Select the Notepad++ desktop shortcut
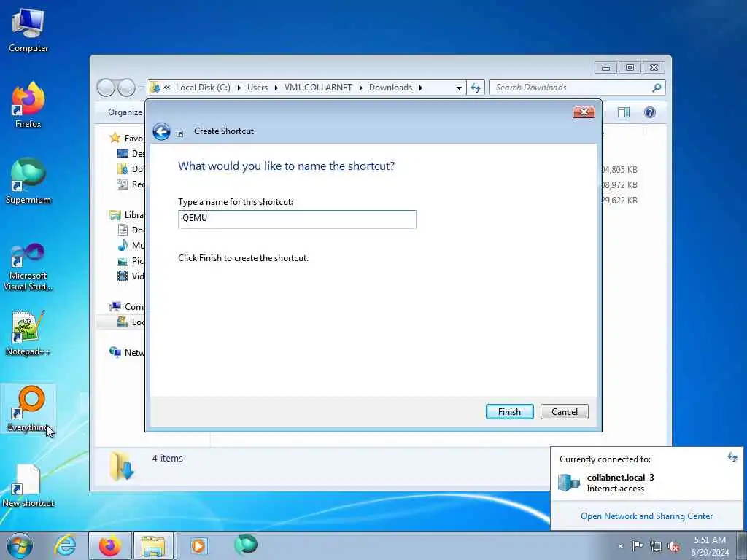The height and width of the screenshot is (560, 747). [x=28, y=332]
